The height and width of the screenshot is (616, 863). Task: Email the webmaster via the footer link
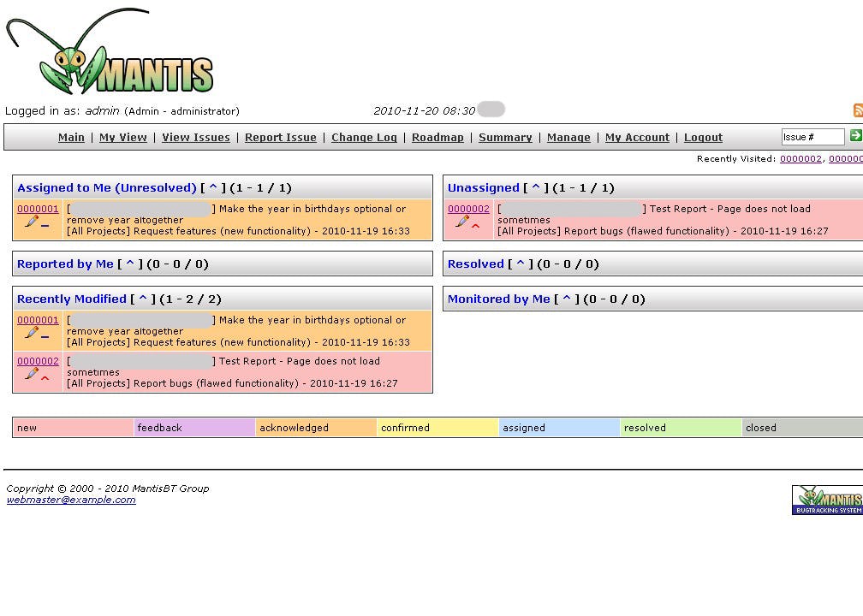click(70, 500)
